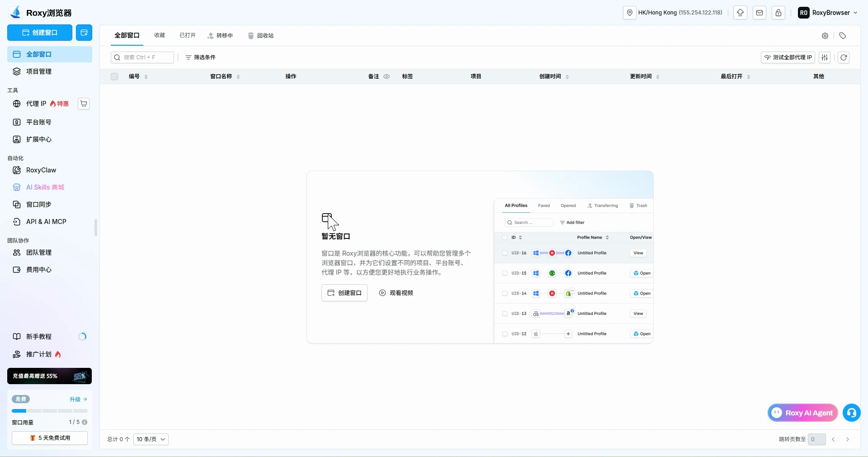Click the 升级 upgrade link
Screen dimensions: 868x457
(78, 400)
